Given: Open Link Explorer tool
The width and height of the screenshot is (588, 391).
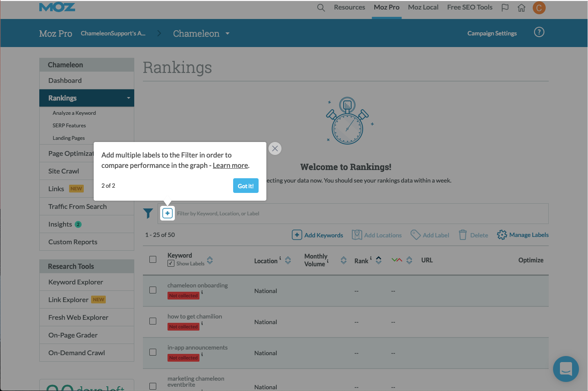Looking at the screenshot, I should (x=87, y=300).
